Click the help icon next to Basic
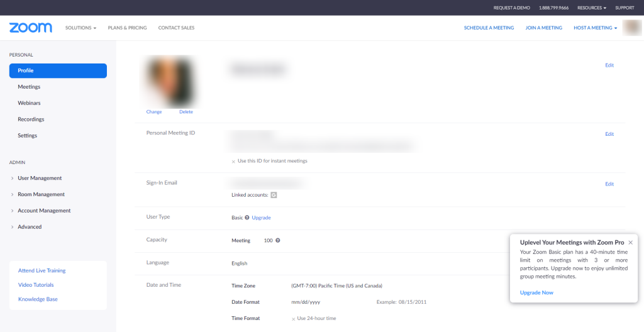 [247, 218]
